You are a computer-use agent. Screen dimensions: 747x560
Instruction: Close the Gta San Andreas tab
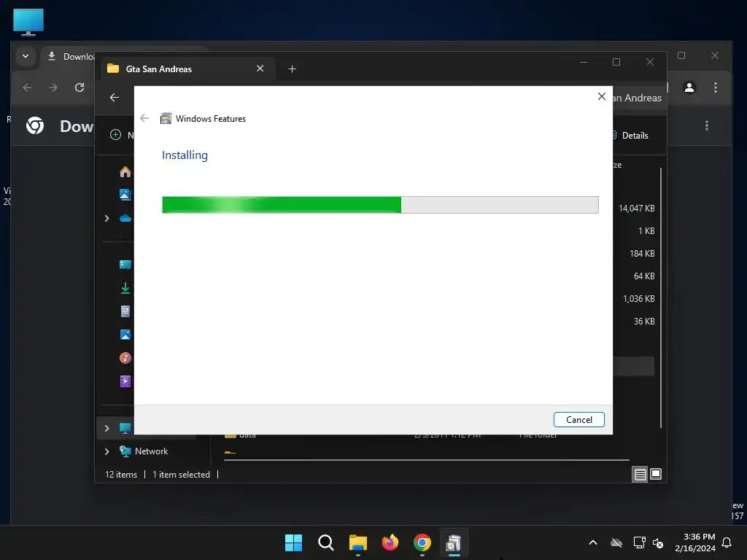[260, 69]
